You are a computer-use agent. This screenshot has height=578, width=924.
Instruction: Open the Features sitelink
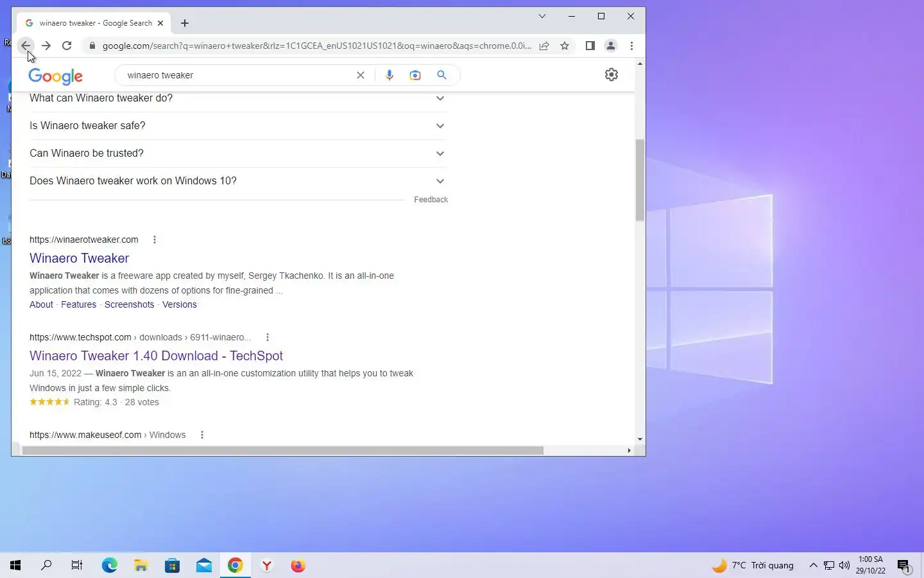78,304
